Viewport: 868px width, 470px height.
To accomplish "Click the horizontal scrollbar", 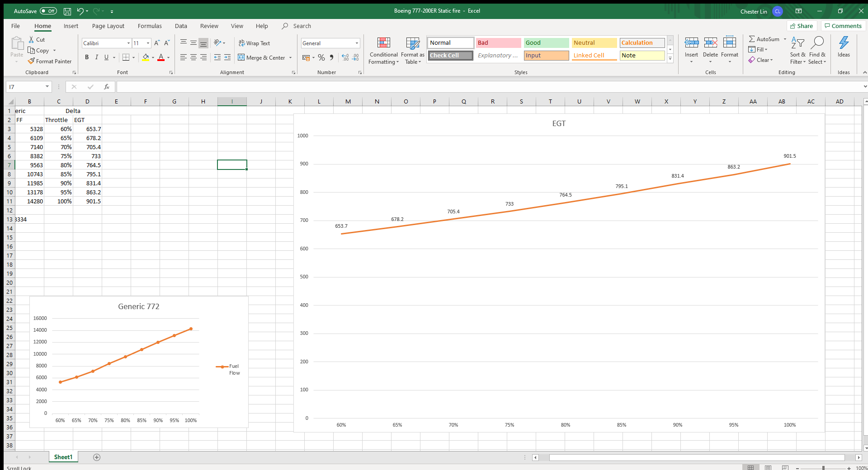I will (697, 457).
